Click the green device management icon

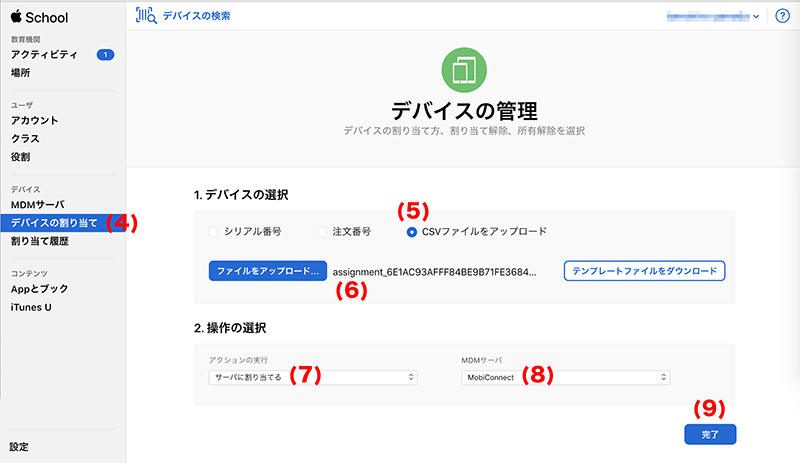point(464,70)
